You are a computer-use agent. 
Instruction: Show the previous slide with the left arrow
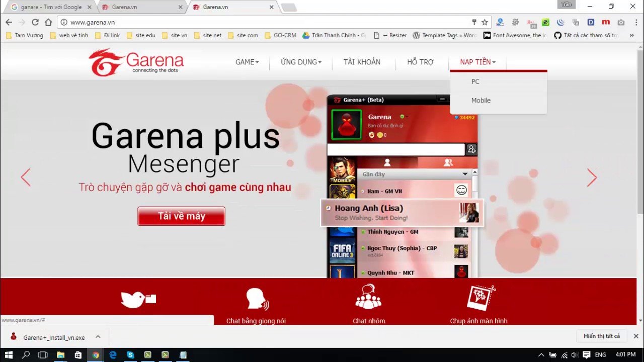pyautogui.click(x=26, y=177)
